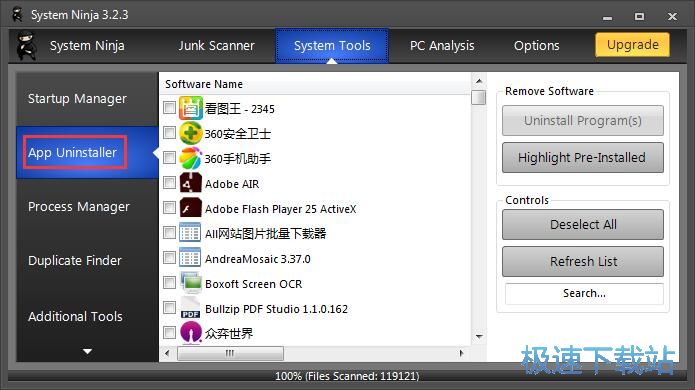Image resolution: width=695 pixels, height=390 pixels.
Task: Click the list scrollbar down arrow
Action: point(479,337)
